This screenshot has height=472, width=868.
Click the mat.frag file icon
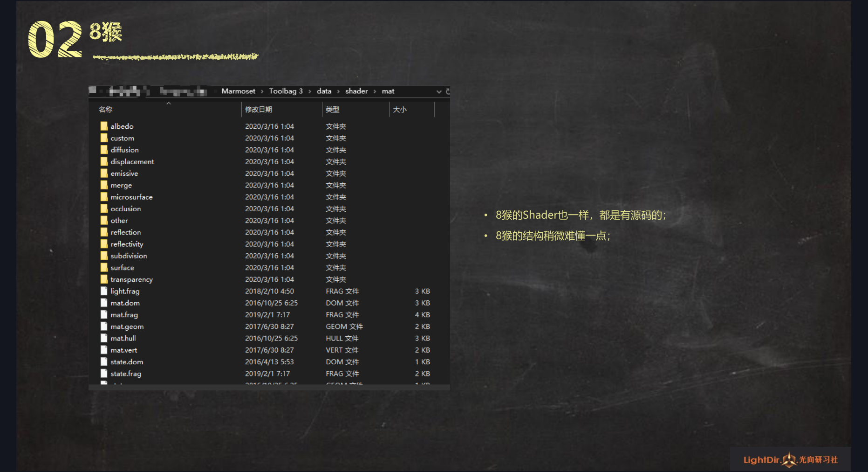click(104, 314)
